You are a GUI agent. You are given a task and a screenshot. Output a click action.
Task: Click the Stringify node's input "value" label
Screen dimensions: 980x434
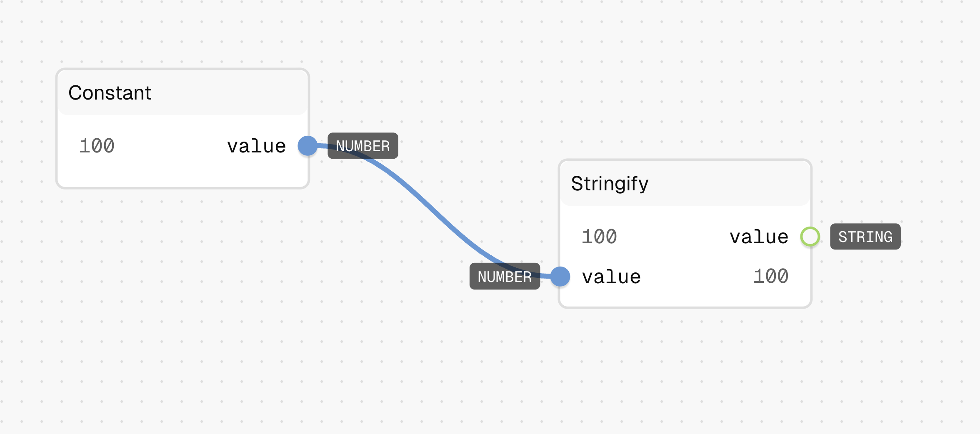coord(611,277)
